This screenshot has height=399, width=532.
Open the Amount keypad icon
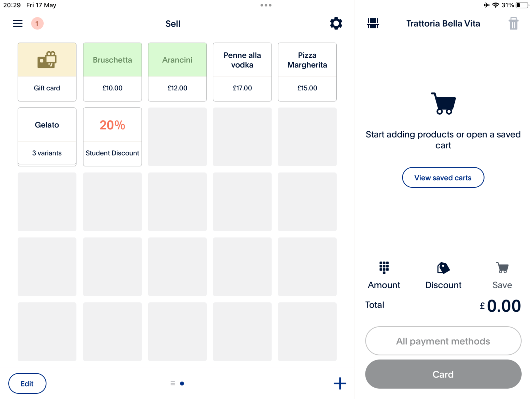384,268
